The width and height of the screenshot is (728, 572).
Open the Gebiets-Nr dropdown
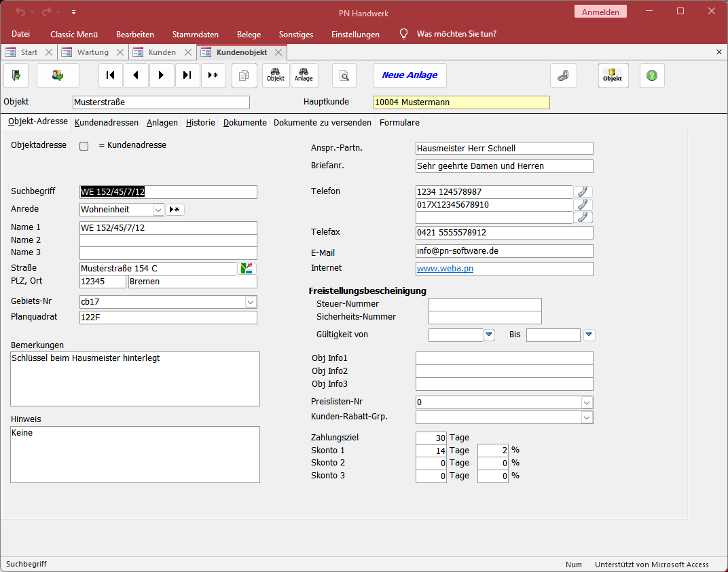point(250,301)
